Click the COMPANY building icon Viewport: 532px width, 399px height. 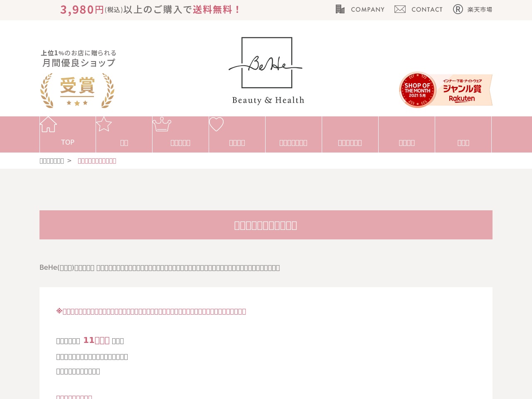pyautogui.click(x=340, y=9)
